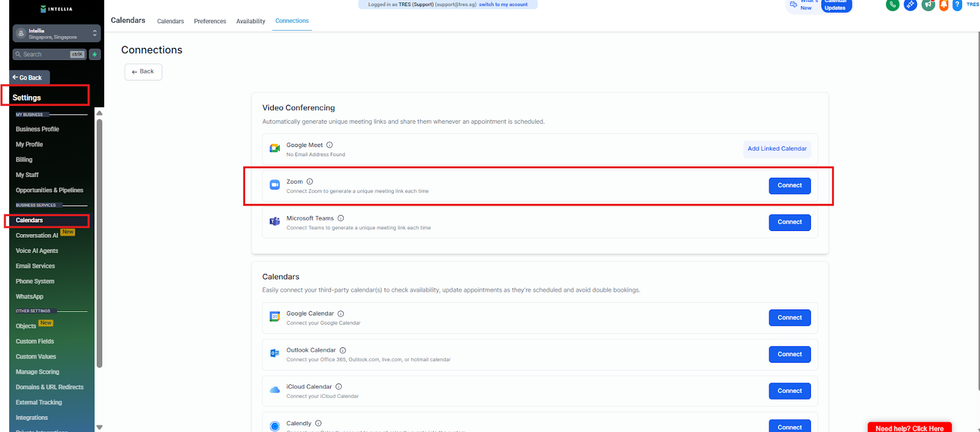Click Go Back in the sidebar
The width and height of the screenshot is (980, 432).
29,78
